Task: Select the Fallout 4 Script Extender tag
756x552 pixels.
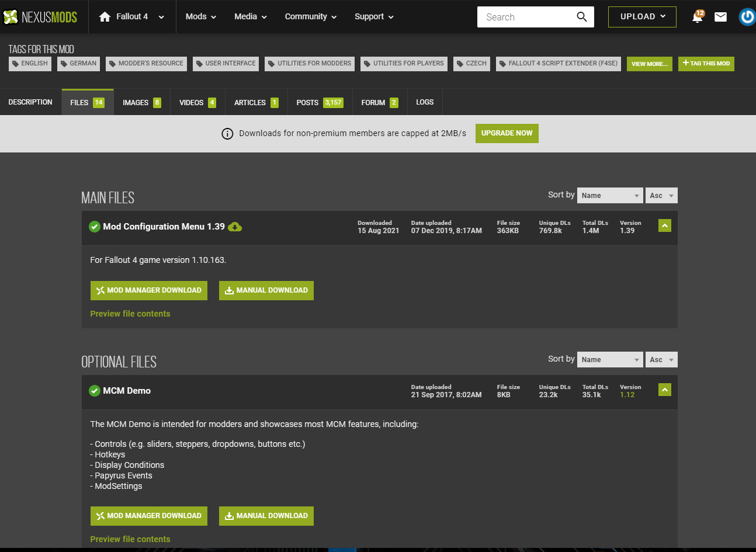Action: [559, 64]
